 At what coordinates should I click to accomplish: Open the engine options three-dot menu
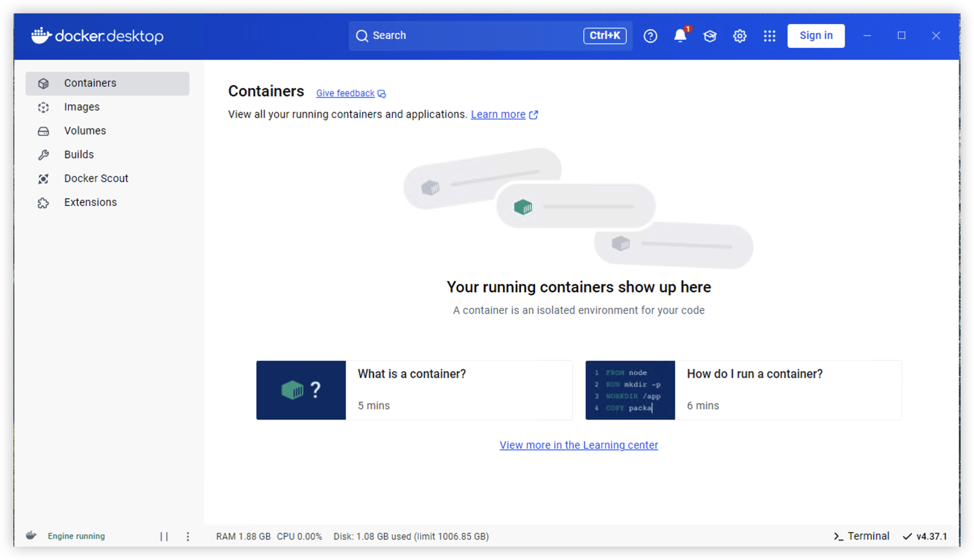coord(188,537)
